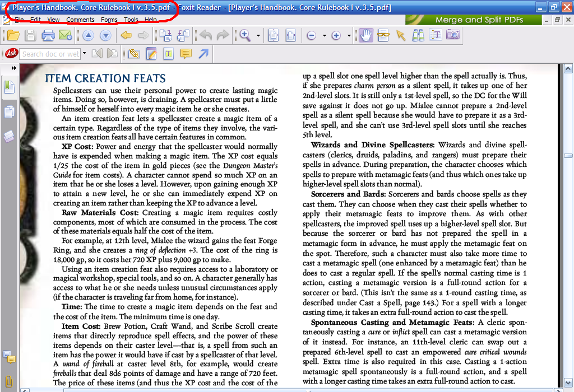Open the Tools menu

pyautogui.click(x=131, y=20)
